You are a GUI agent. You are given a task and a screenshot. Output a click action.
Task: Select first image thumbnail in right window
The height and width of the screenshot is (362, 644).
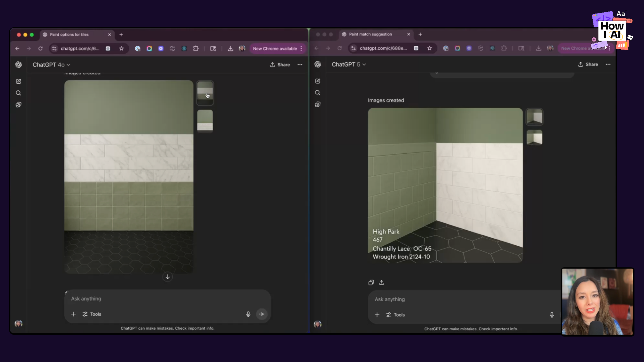[535, 117]
